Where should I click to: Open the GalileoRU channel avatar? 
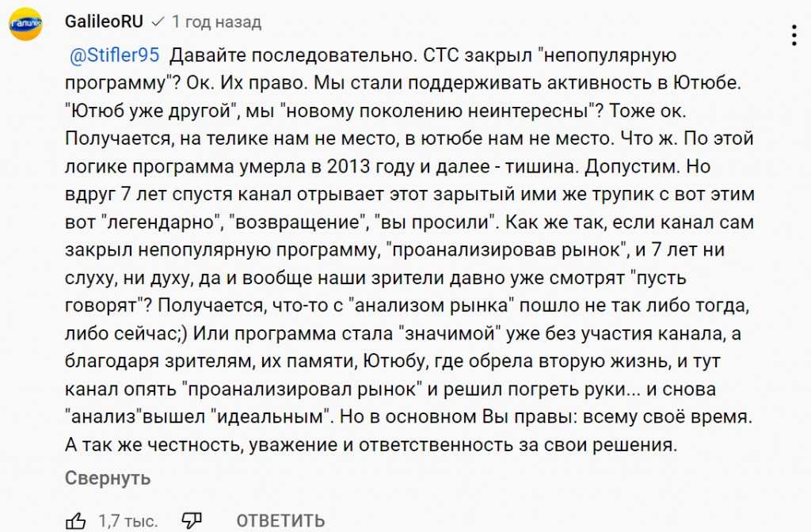coord(26,25)
